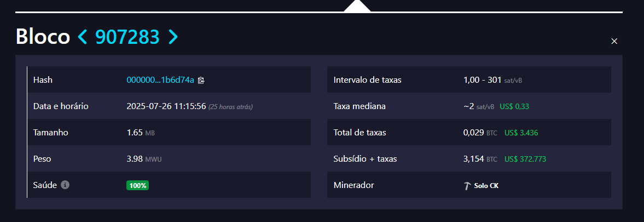Click the 'Taxa mediana' label
Viewport: 644px width, 222px height.
point(359,106)
